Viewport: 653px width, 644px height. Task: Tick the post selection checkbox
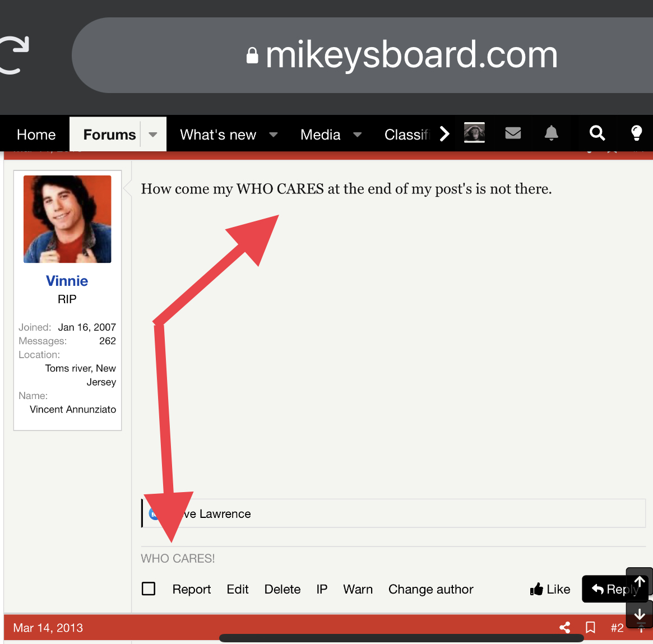pyautogui.click(x=149, y=589)
